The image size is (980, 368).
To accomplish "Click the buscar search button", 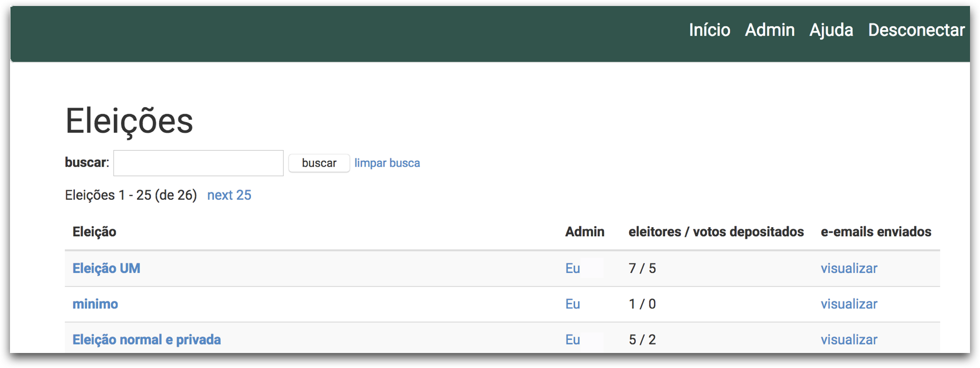I will click(319, 163).
